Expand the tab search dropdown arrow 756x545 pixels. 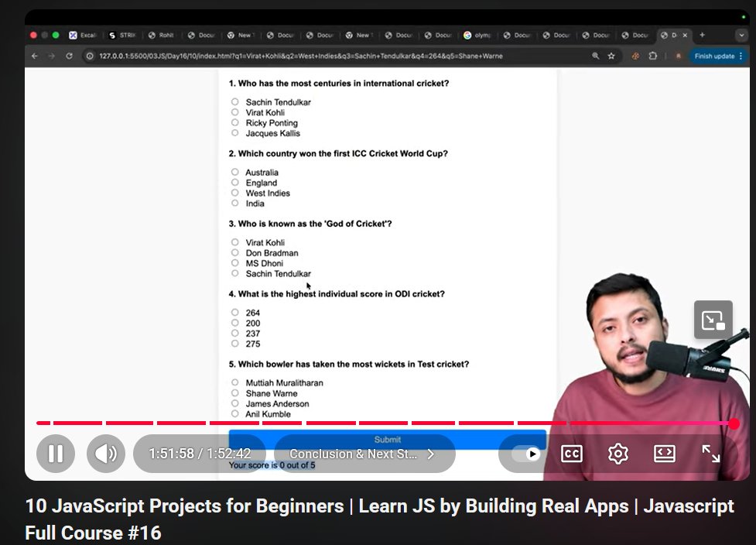(741, 35)
